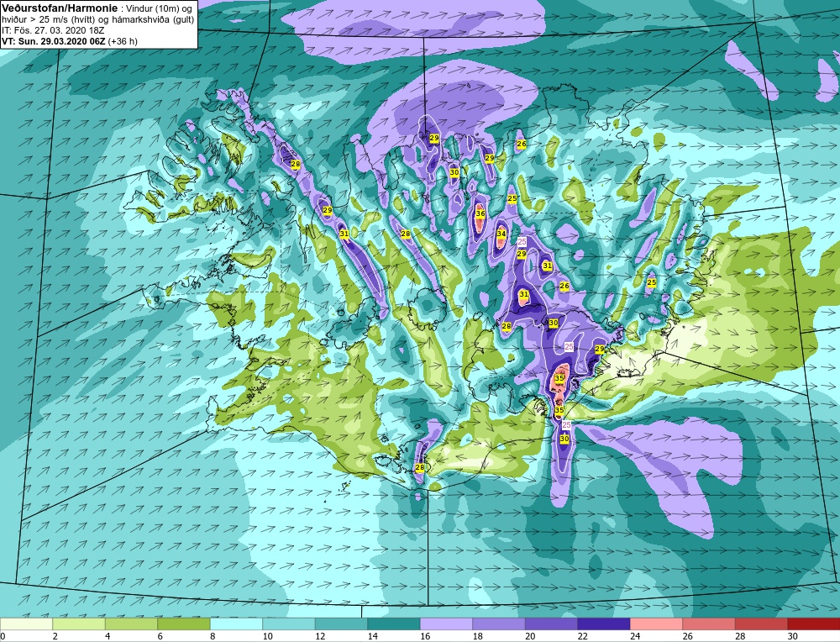The height and width of the screenshot is (642, 840).
Task: Click the '(+36 h)' forecast offset text
Action: click(123, 41)
